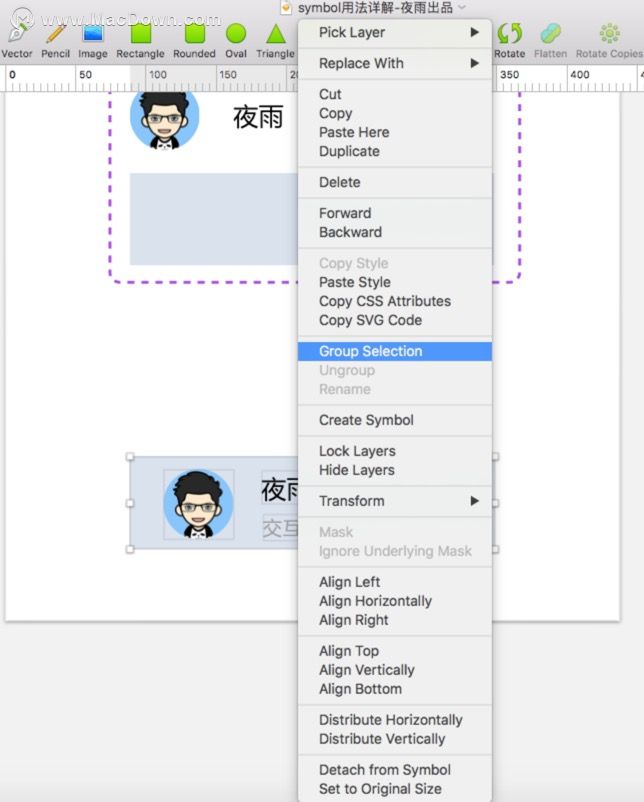Click the avatar in upper symbol

click(x=164, y=119)
